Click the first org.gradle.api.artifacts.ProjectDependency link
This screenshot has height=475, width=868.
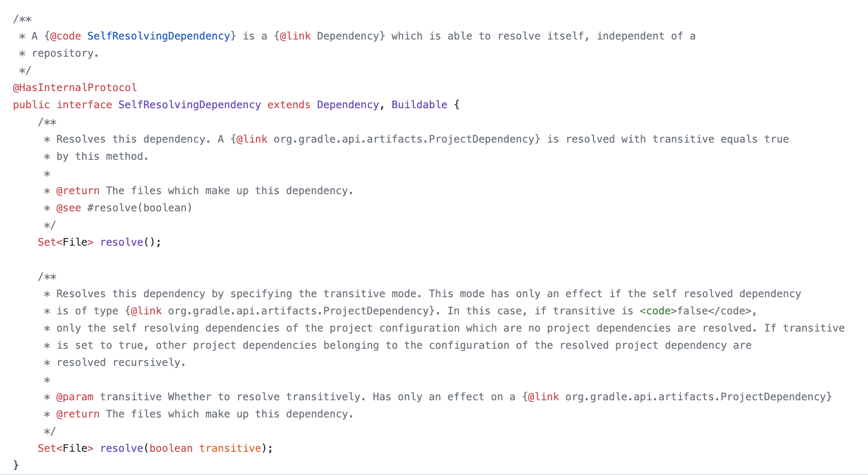click(404, 139)
